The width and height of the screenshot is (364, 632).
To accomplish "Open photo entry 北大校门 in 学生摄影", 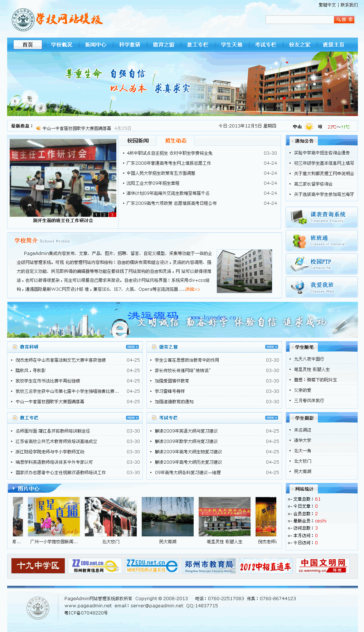I will click(x=302, y=461).
